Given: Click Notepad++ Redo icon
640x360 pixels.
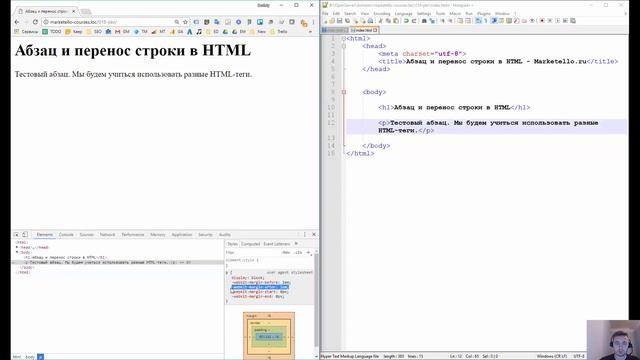Looking at the screenshot, I should point(413,21).
